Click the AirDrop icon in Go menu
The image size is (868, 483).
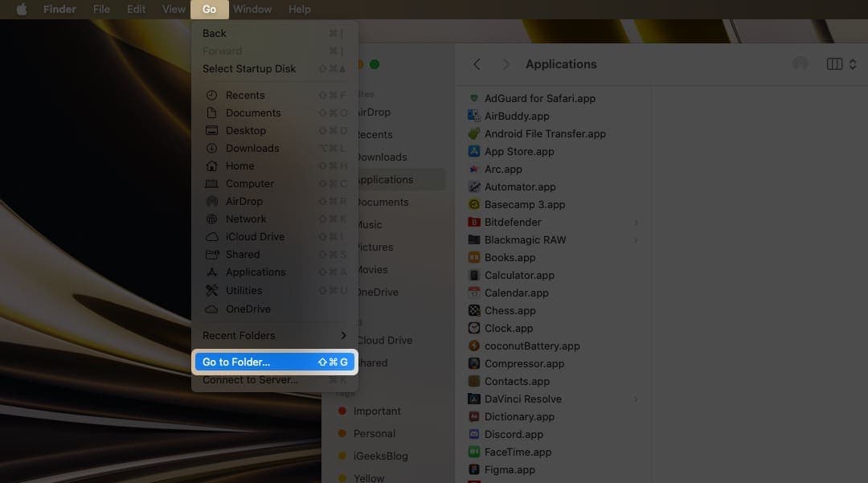(x=211, y=202)
